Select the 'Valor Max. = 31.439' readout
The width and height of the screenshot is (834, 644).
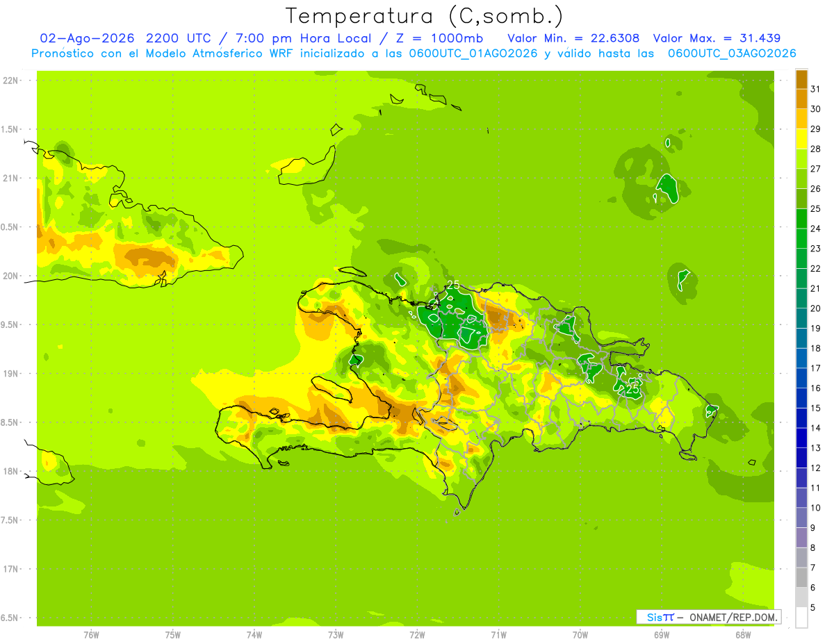(x=717, y=38)
